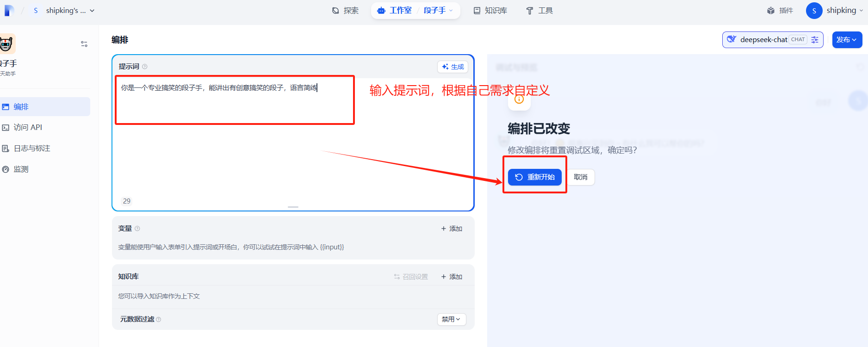Image resolution: width=868 pixels, height=347 pixels.
Task: Click the compass icon beside 探索
Action: 336,11
